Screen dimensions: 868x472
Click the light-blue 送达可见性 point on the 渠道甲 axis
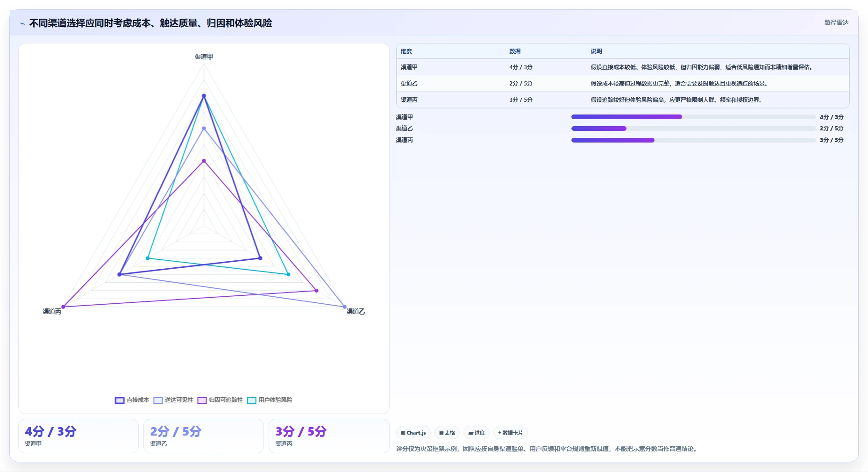tap(204, 128)
